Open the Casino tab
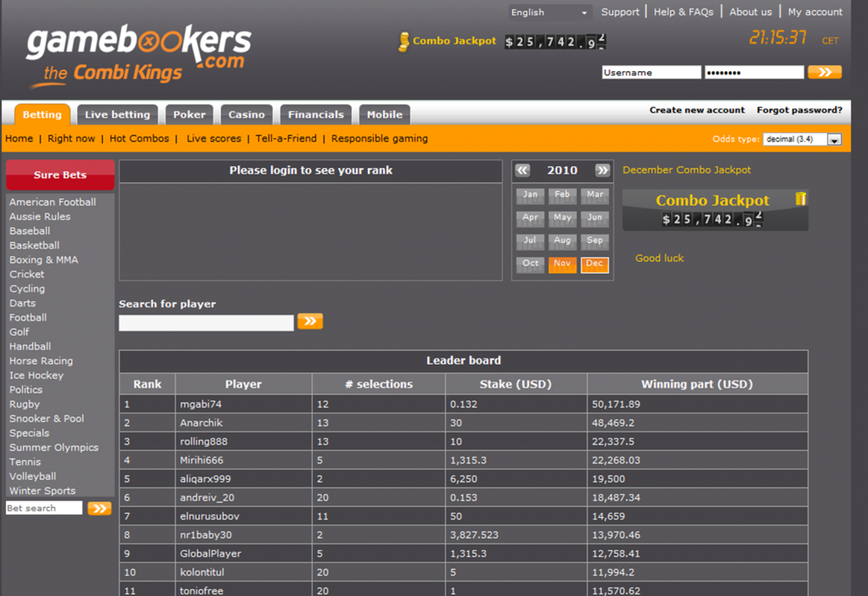Image resolution: width=868 pixels, height=596 pixels. 247,114
